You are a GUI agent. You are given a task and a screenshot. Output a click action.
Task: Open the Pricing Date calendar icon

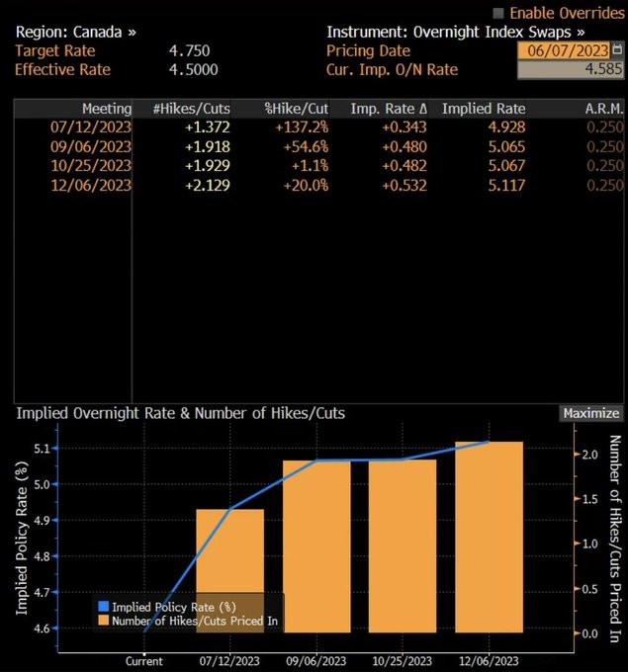617,49
